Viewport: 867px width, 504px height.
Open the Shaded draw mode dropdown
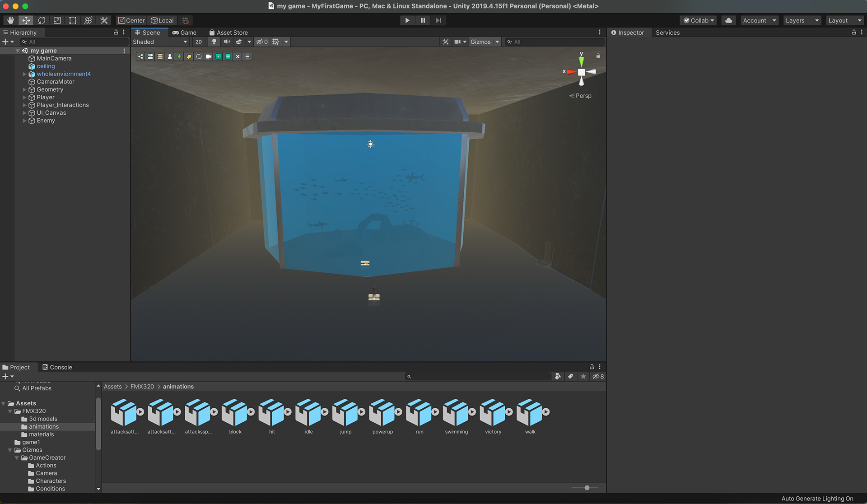click(160, 42)
